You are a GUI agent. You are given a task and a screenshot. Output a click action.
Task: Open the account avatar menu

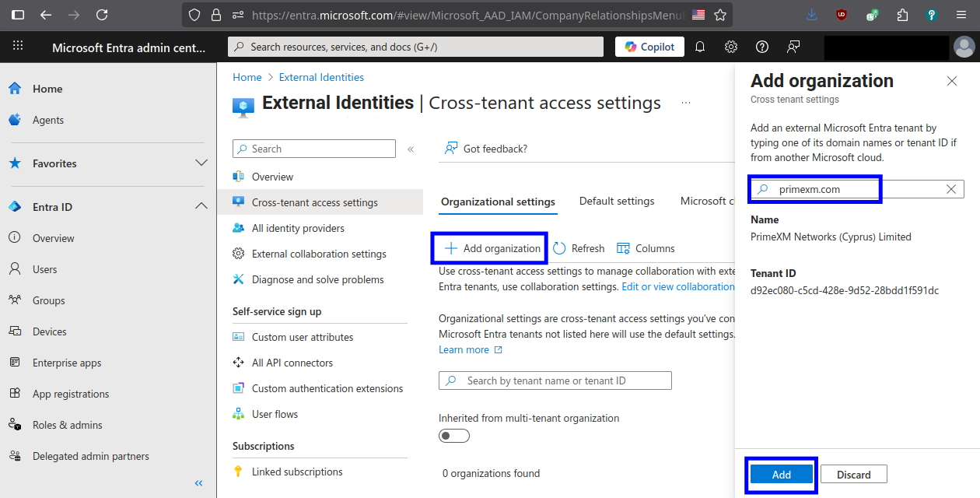click(964, 47)
